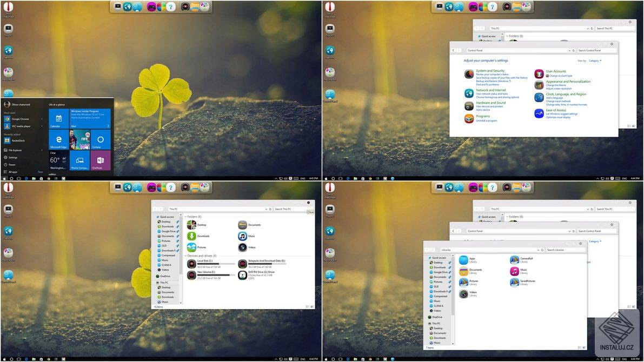Click the Cortana tile in Start menu
The width and height of the screenshot is (644, 362).
pos(100,140)
